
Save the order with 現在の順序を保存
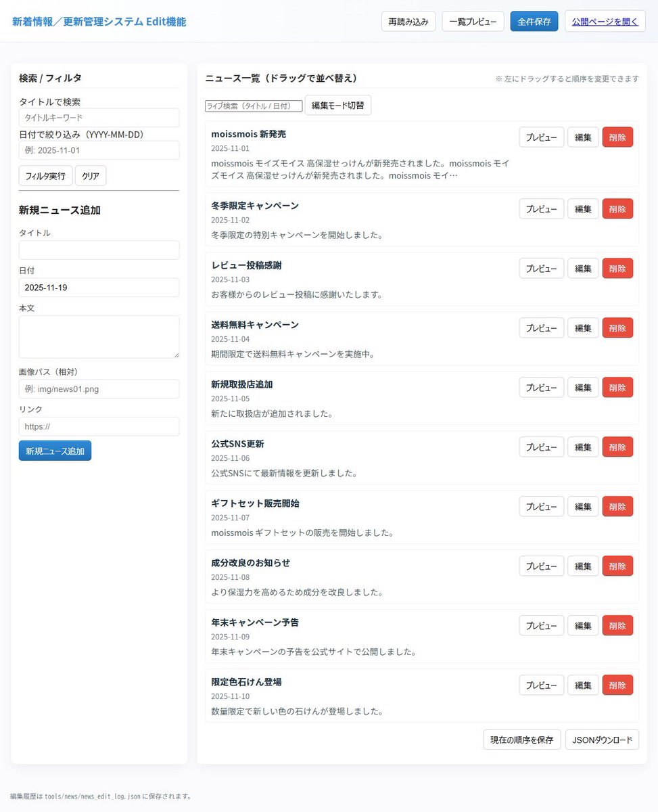521,740
